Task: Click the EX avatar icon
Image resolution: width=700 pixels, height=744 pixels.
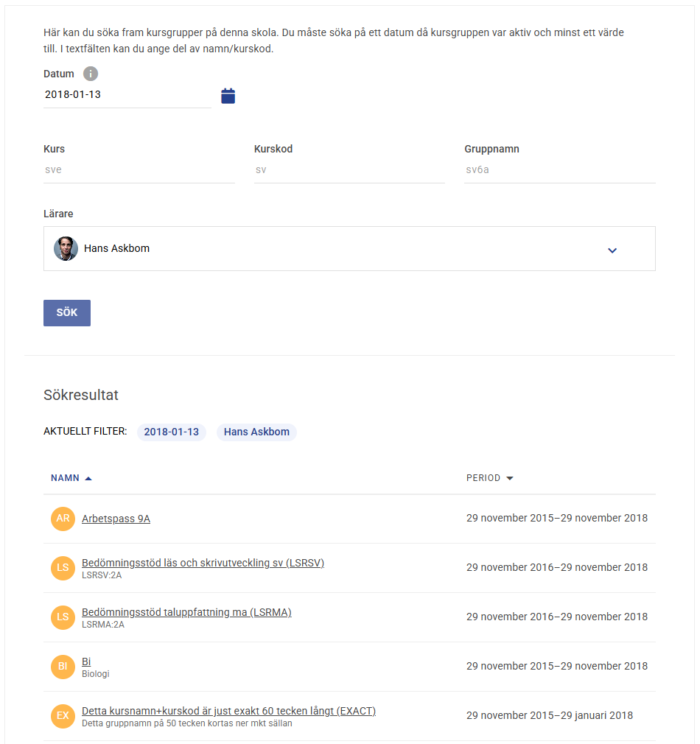Action: (63, 716)
